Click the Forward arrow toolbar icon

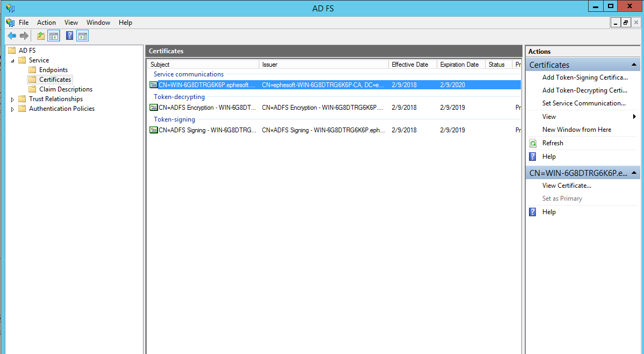click(24, 36)
